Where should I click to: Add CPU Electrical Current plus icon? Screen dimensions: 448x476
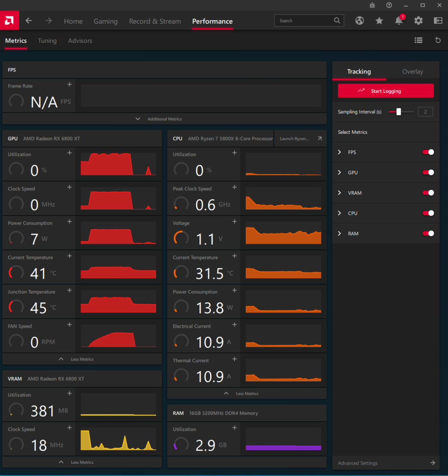[x=235, y=324]
